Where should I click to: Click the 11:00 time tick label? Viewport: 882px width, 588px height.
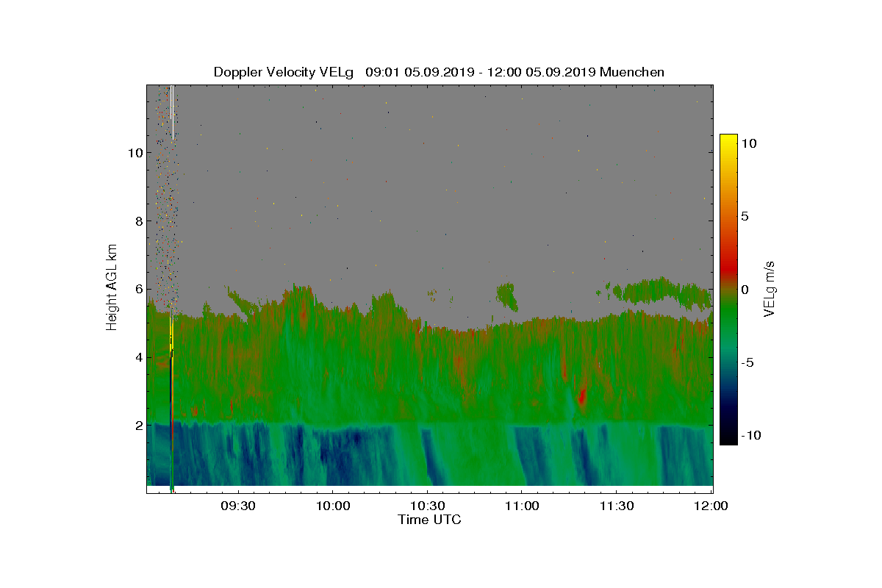(522, 506)
